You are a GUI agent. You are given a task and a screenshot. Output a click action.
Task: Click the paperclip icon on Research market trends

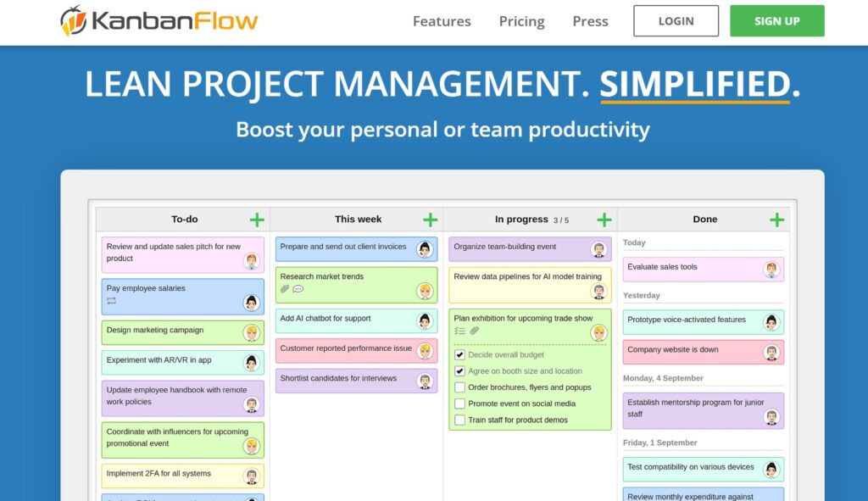coord(285,288)
